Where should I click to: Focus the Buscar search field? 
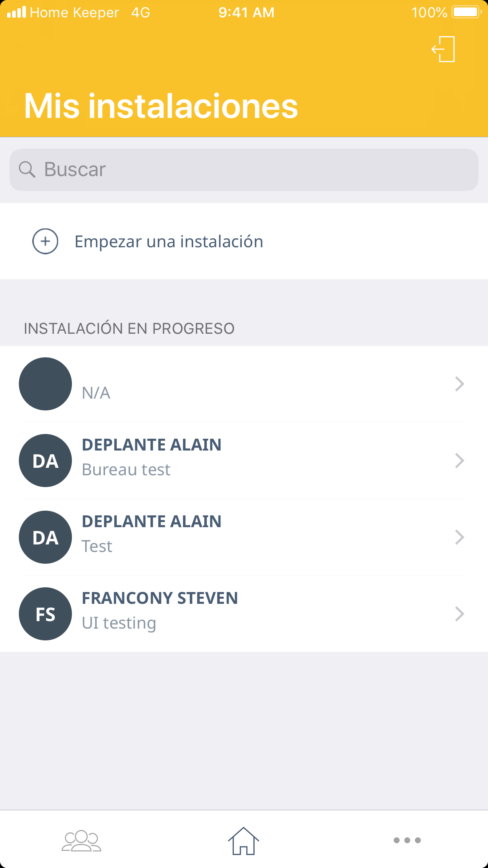pyautogui.click(x=251, y=169)
